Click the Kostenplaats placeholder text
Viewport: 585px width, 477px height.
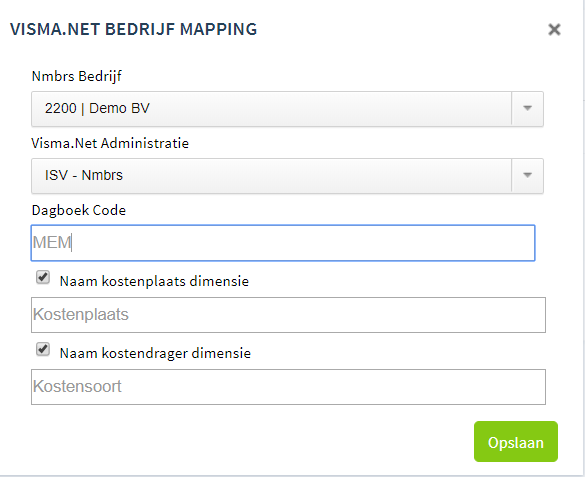click(x=81, y=314)
